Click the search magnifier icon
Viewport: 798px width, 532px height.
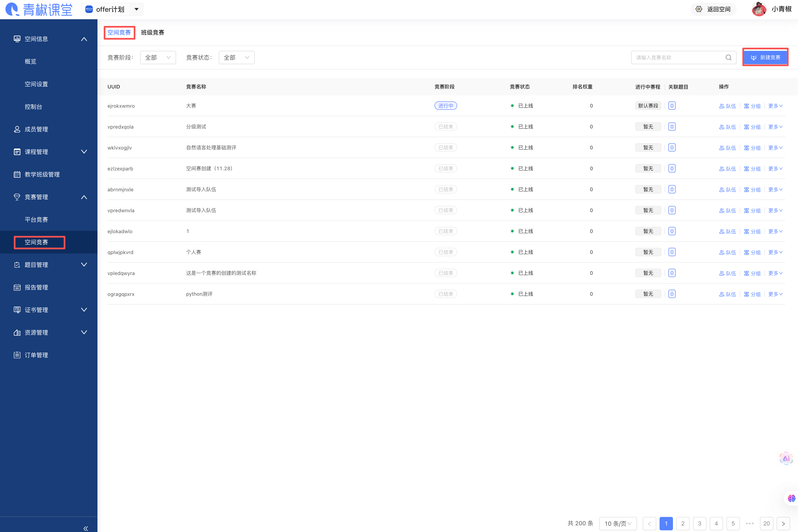pyautogui.click(x=728, y=58)
